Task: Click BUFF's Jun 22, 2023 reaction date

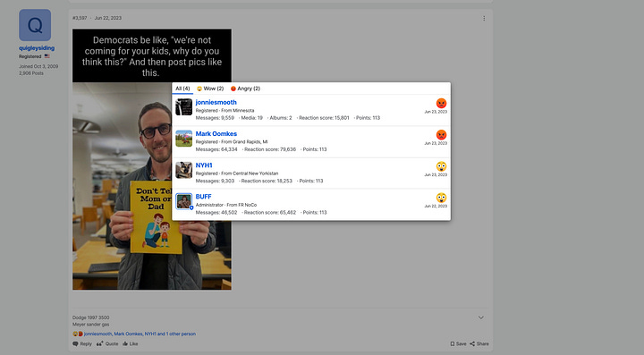Action: point(436,206)
